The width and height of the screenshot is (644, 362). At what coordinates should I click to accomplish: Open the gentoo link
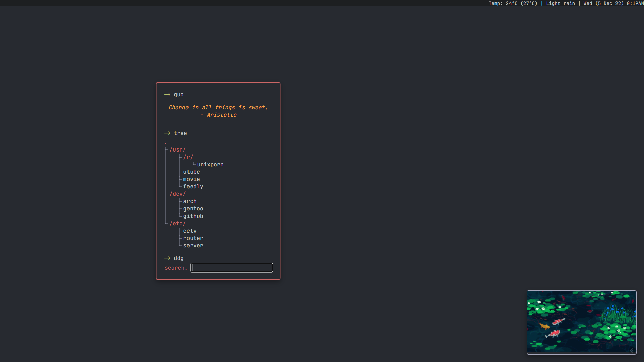[x=193, y=208]
